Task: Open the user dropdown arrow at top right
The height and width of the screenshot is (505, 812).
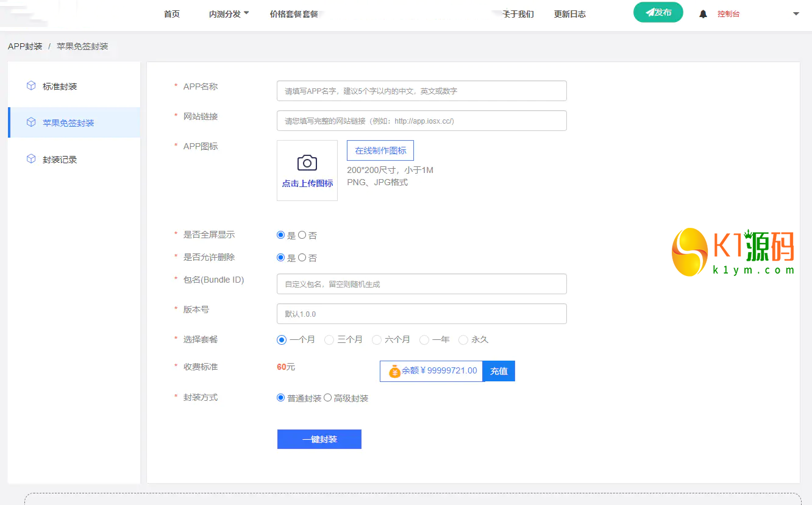Action: pyautogui.click(x=796, y=14)
